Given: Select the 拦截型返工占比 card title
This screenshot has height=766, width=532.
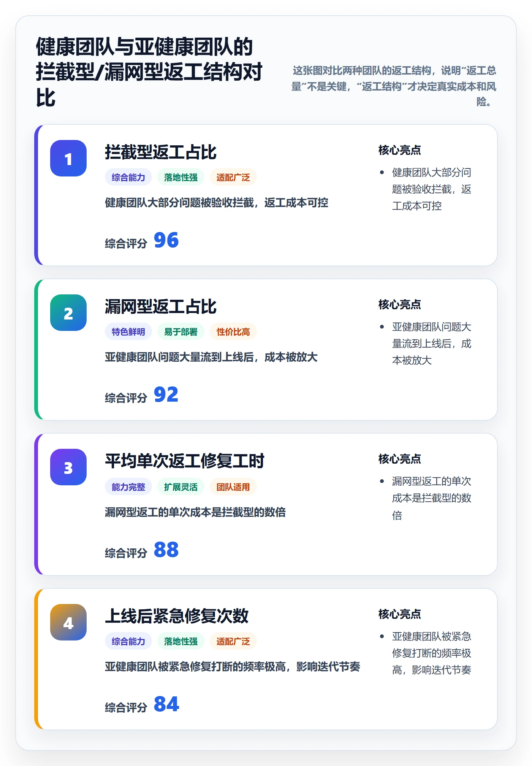Looking at the screenshot, I should pyautogui.click(x=160, y=152).
